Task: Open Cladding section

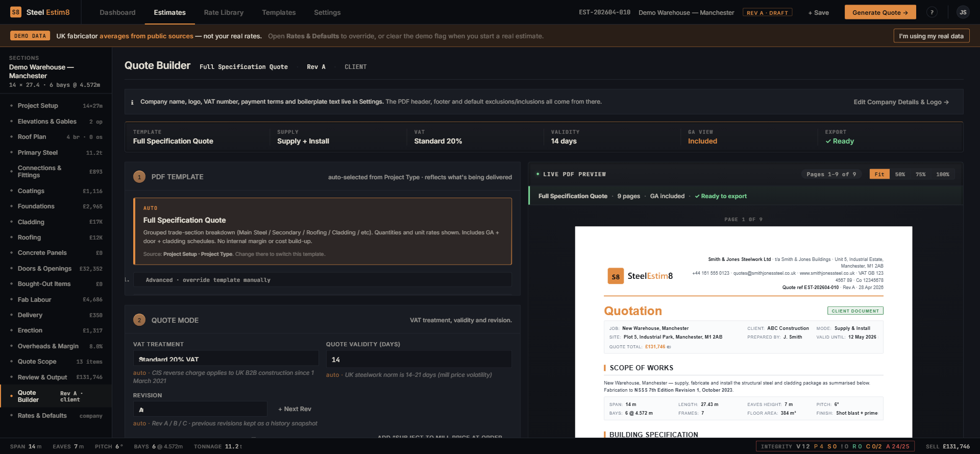Action: click(56, 222)
